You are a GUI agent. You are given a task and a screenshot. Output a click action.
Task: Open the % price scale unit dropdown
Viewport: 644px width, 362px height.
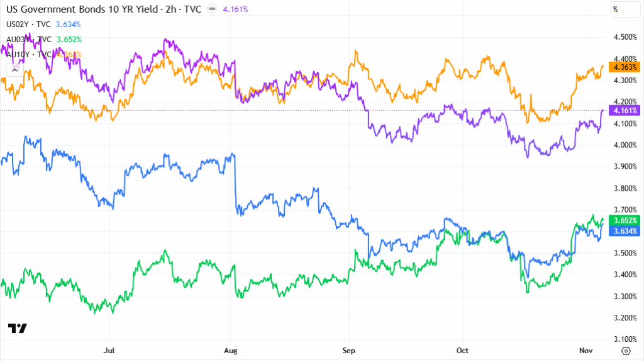626,9
